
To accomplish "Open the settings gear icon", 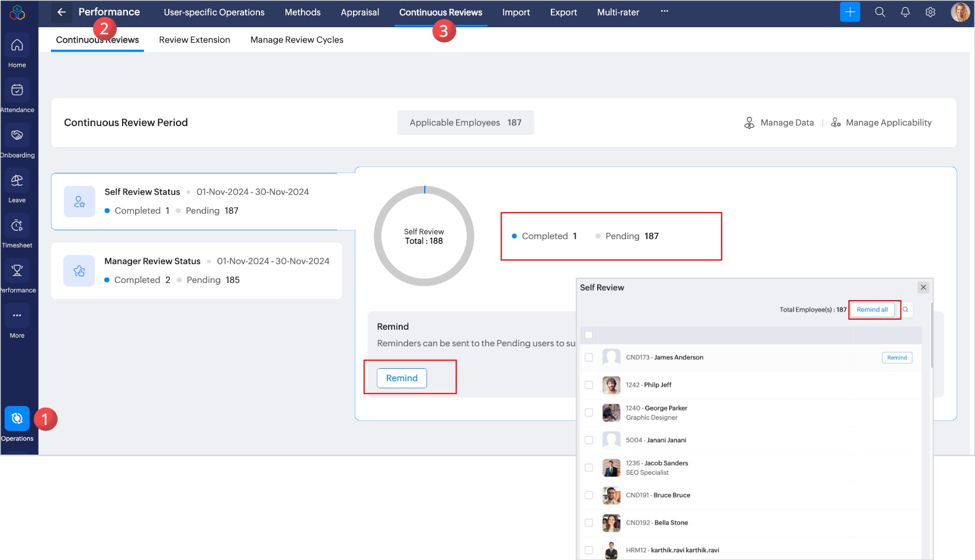I will point(931,12).
